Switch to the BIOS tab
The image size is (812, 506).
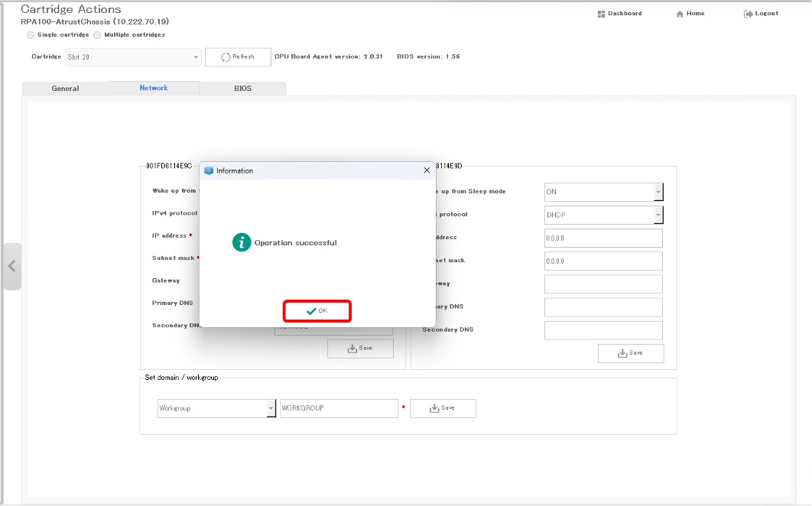click(242, 89)
